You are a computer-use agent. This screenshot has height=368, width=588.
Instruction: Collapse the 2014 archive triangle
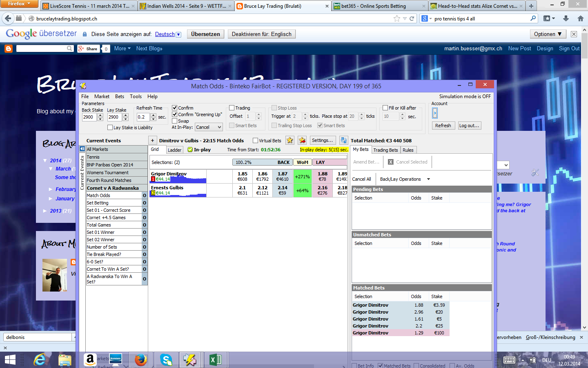click(45, 161)
